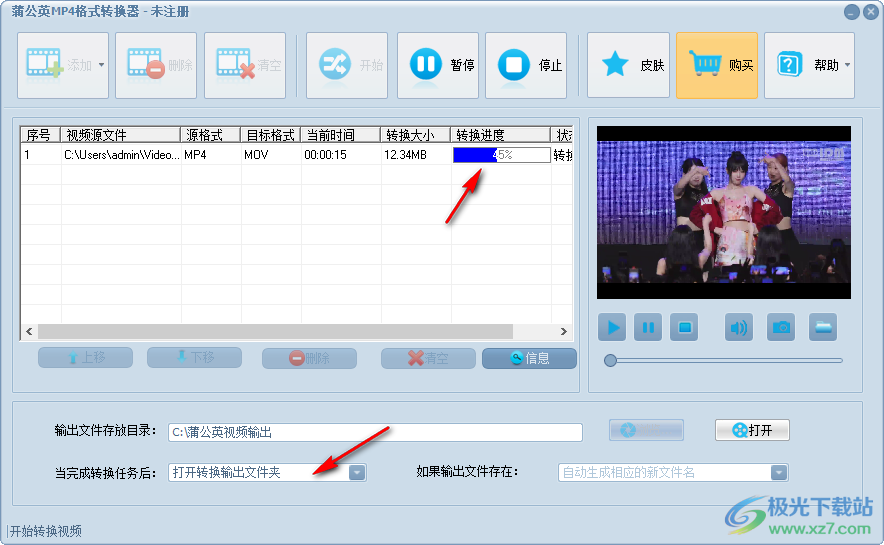The width and height of the screenshot is (884, 545).
Task: Pause conversion with the 暂停 button
Action: tap(438, 65)
